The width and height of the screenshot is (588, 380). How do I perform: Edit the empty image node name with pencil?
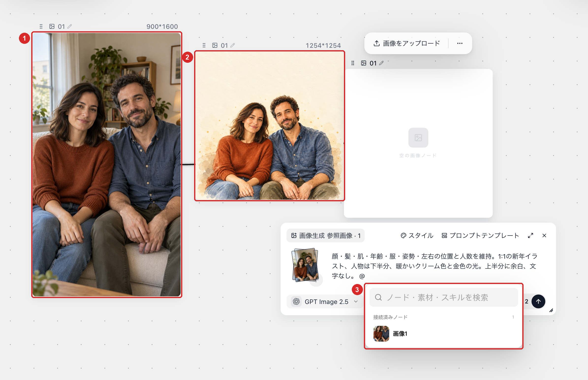pyautogui.click(x=381, y=63)
